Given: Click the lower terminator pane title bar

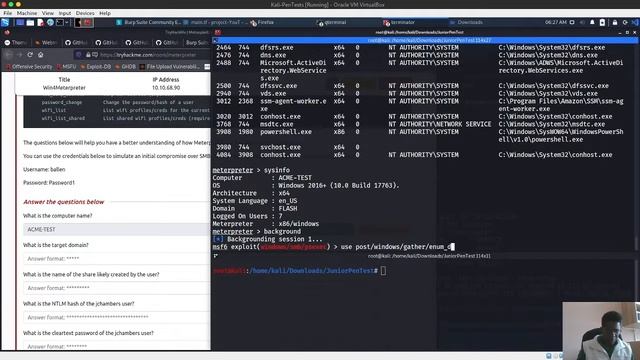Looking at the screenshot, I should coord(424,256).
